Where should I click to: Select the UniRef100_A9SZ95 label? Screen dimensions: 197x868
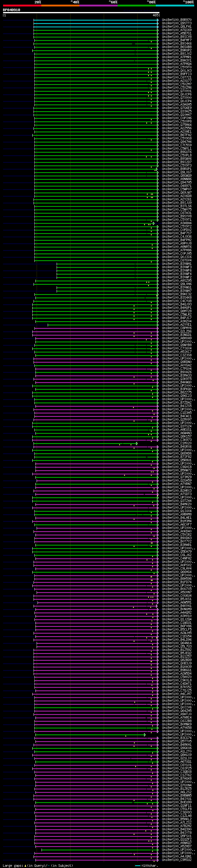coord(177,281)
